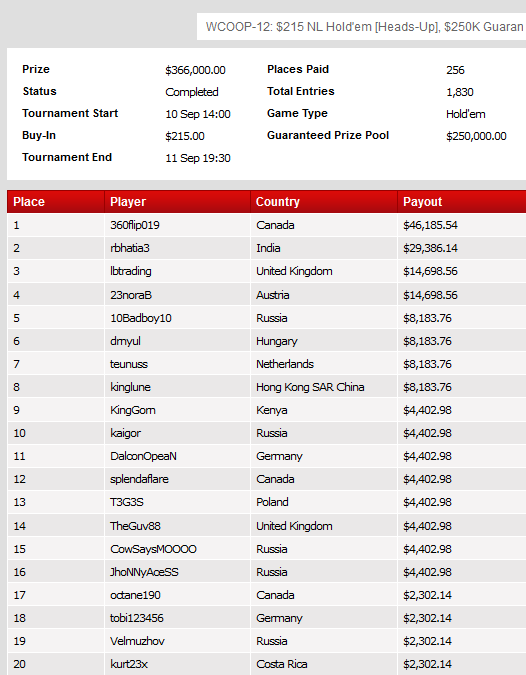This screenshot has width=526, height=675.
Task: Click DalconOpeaN player name
Action: click(x=143, y=456)
